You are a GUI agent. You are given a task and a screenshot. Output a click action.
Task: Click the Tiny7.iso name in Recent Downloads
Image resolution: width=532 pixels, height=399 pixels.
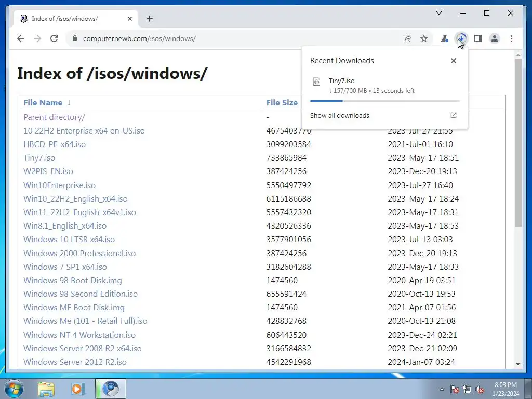coord(341,81)
